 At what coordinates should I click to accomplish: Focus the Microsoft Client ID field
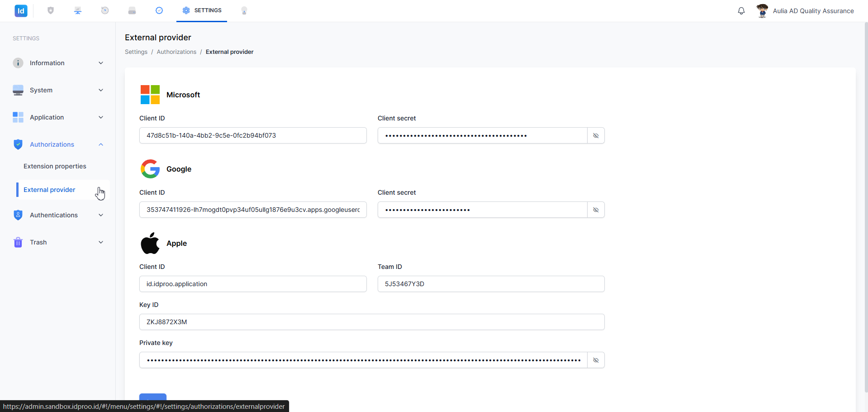click(253, 135)
